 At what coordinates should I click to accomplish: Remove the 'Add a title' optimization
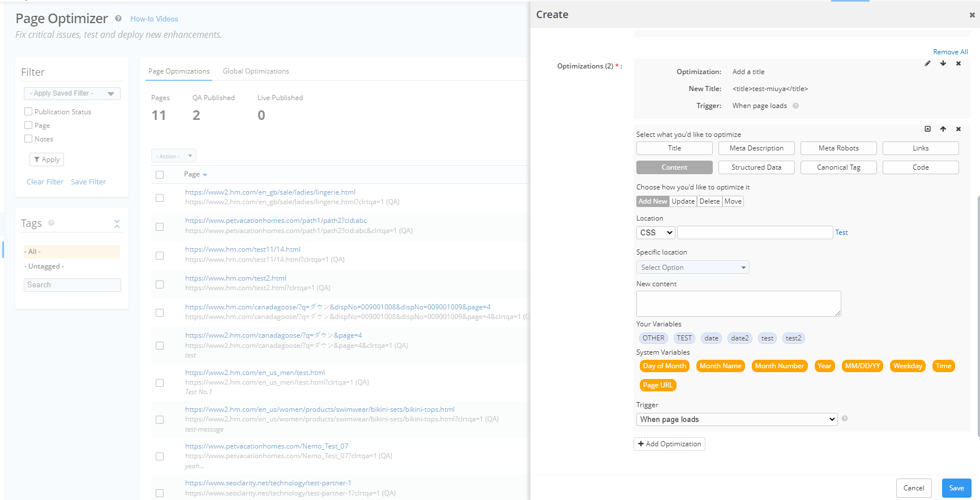(958, 63)
